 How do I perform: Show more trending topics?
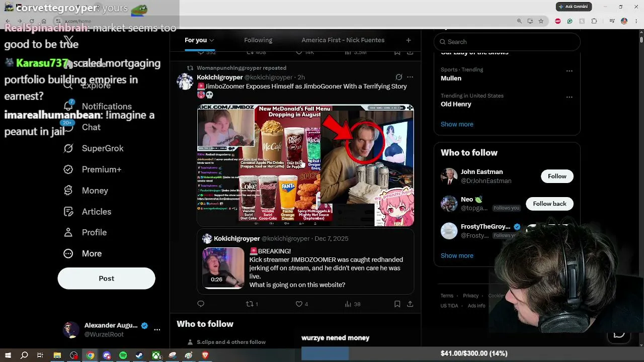tap(457, 124)
